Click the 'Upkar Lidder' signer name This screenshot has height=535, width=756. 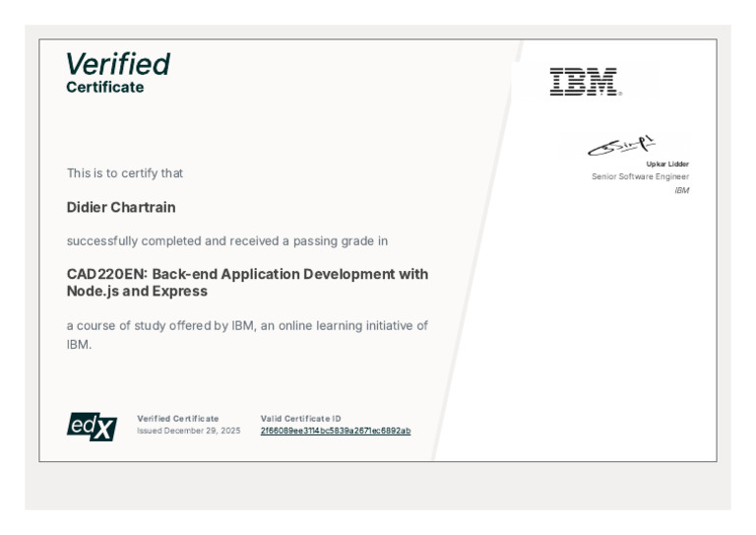pyautogui.click(x=667, y=164)
